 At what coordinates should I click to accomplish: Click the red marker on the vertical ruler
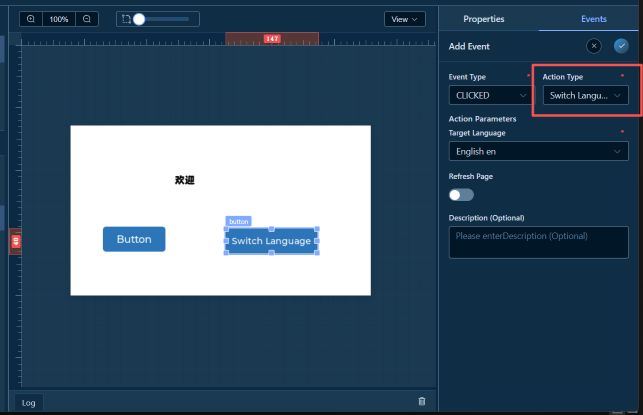tap(15, 241)
